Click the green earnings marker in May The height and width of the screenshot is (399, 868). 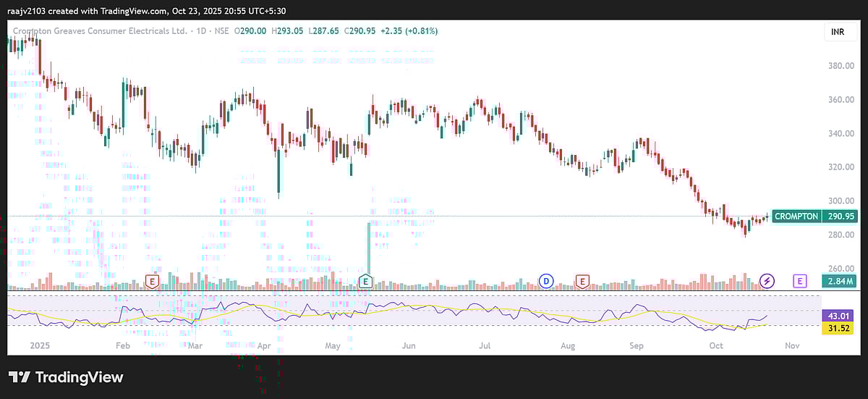coord(365,281)
